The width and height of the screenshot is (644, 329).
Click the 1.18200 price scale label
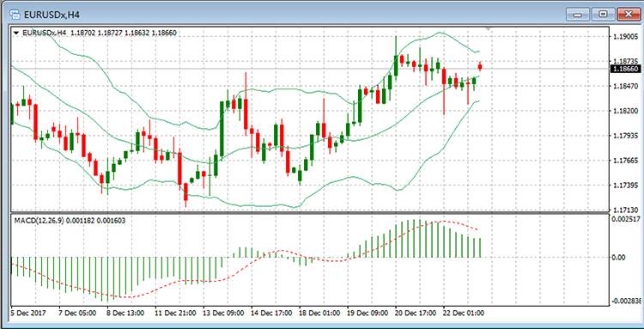coord(625,111)
